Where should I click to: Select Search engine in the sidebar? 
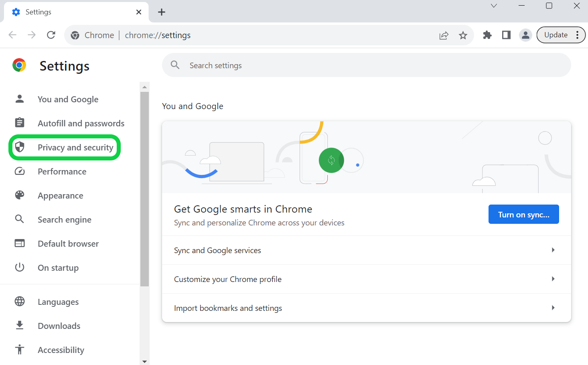[x=65, y=219]
